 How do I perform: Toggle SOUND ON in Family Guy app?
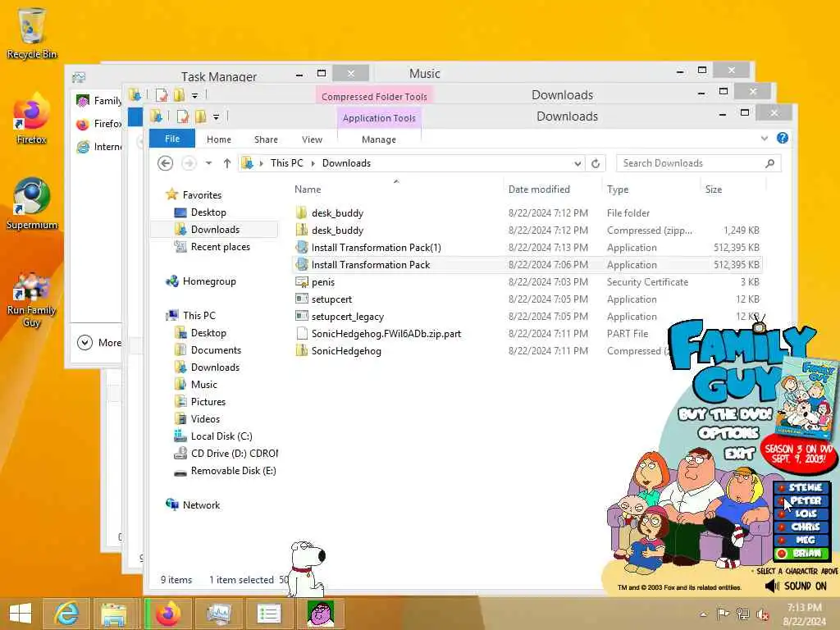(796, 586)
